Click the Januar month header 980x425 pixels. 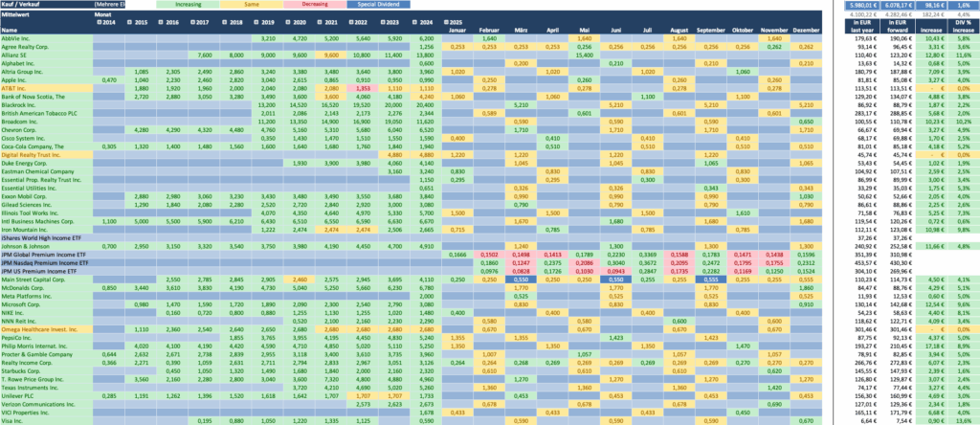[x=457, y=30]
